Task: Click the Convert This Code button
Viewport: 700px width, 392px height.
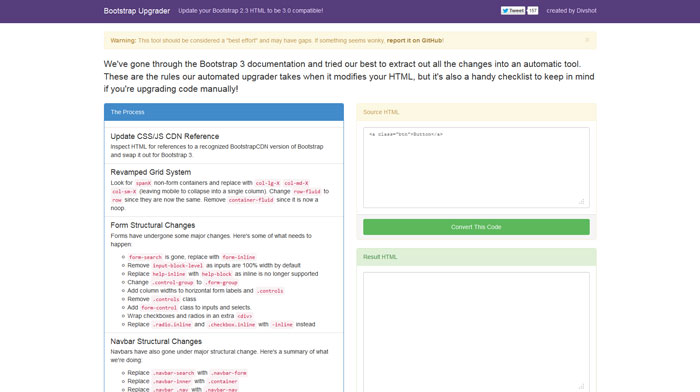Action: point(476,227)
